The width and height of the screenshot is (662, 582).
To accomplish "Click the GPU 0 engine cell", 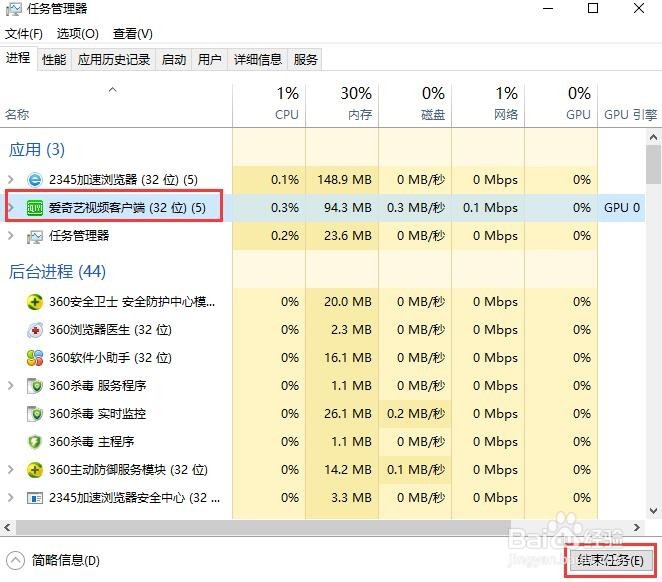I will click(622, 208).
